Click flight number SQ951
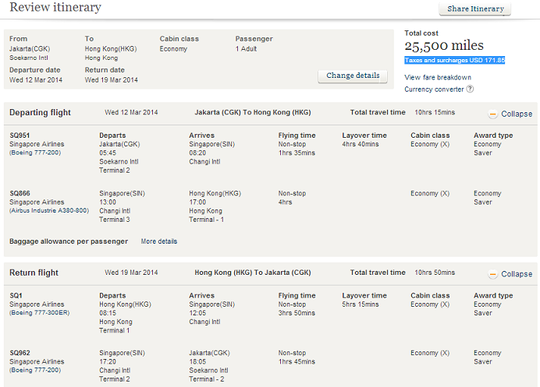540x387 pixels. 20,135
